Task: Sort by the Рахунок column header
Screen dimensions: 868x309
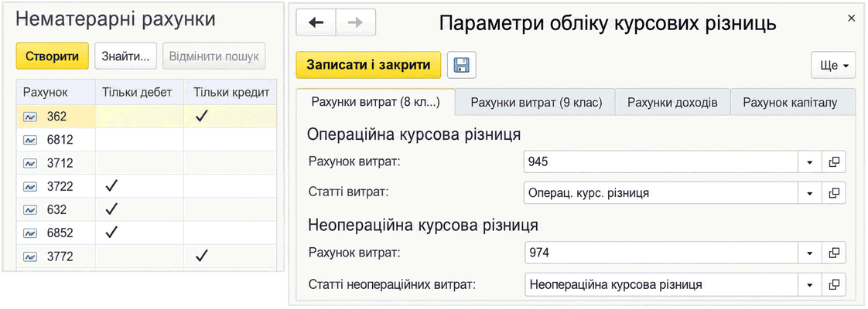Action: coord(56,92)
